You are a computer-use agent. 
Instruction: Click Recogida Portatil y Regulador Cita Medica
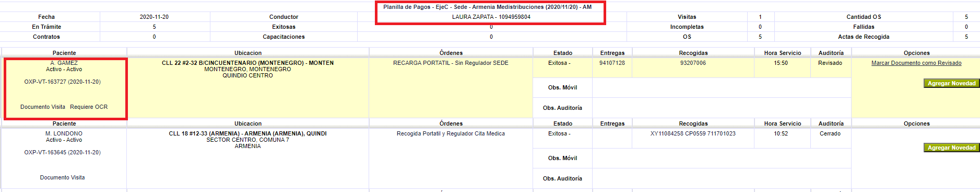click(451, 133)
